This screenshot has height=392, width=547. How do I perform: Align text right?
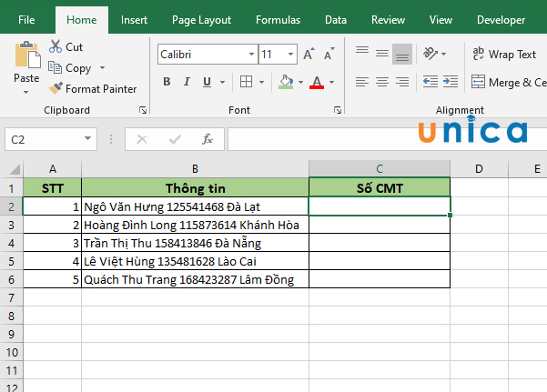(x=402, y=82)
